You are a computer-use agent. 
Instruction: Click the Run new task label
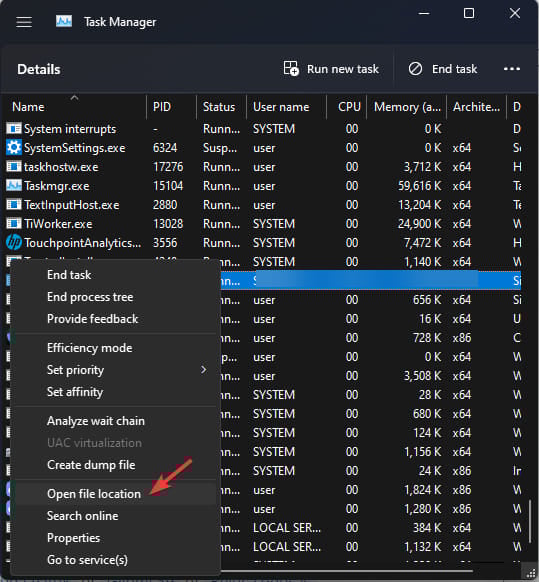343,69
